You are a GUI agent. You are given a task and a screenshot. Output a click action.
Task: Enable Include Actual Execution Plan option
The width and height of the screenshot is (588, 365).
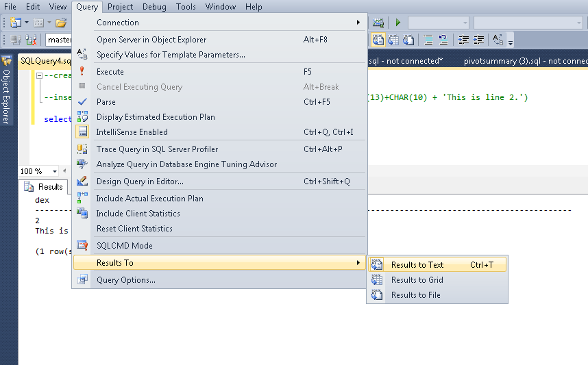tap(149, 199)
